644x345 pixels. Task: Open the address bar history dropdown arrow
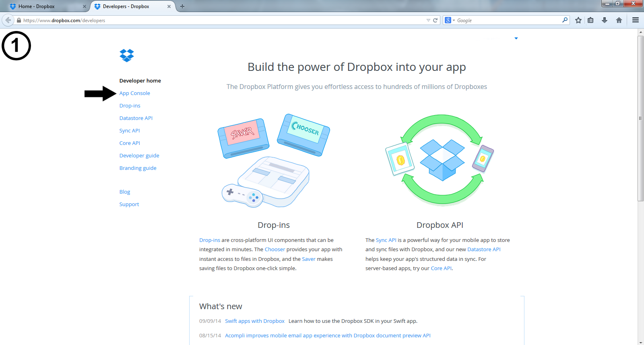point(428,20)
